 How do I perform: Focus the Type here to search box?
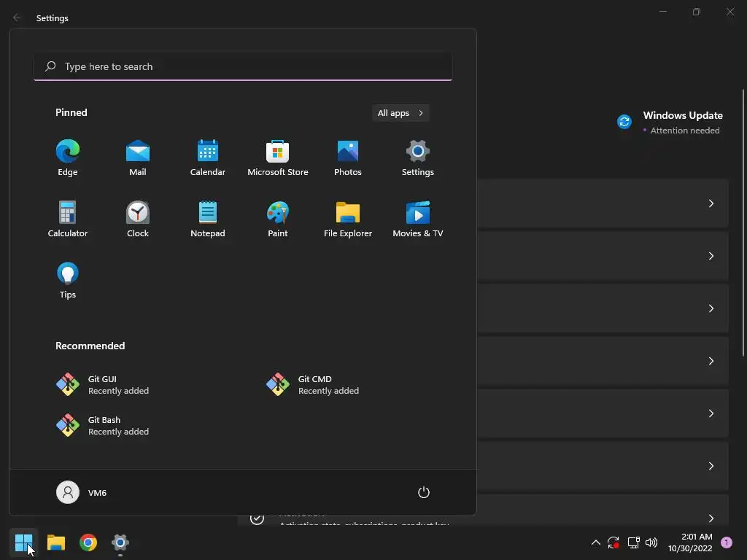pyautogui.click(x=243, y=66)
